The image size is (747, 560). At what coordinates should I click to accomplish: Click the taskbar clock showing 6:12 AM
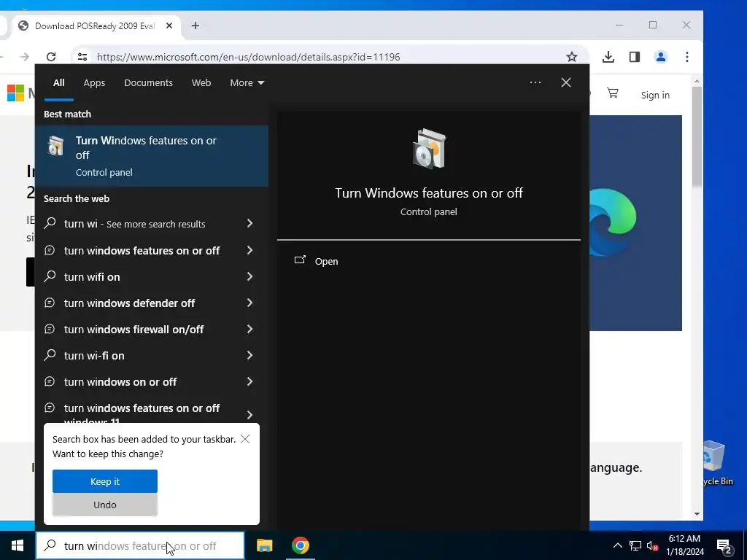684,545
